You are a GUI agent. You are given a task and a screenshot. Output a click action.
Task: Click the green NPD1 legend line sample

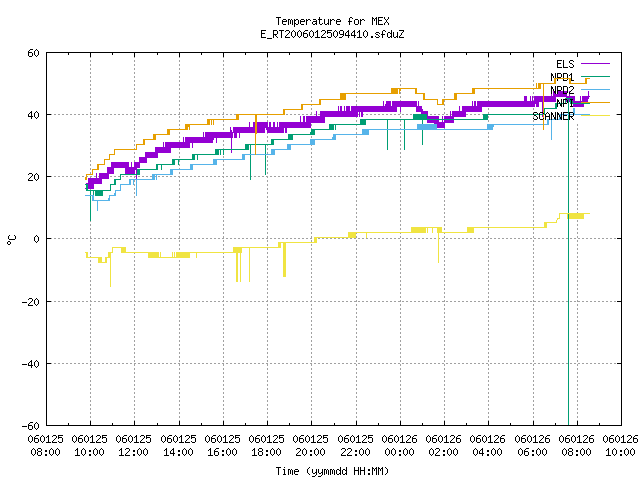595,76
